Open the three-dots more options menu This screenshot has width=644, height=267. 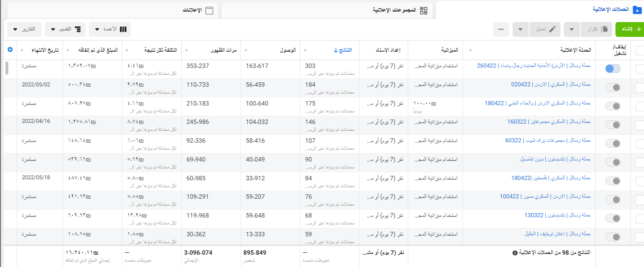(501, 29)
